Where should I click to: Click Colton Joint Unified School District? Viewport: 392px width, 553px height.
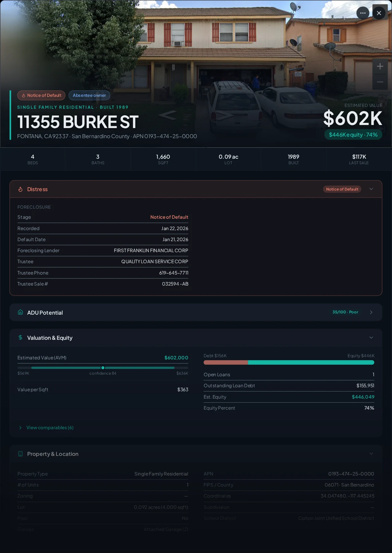pyautogui.click(x=336, y=518)
